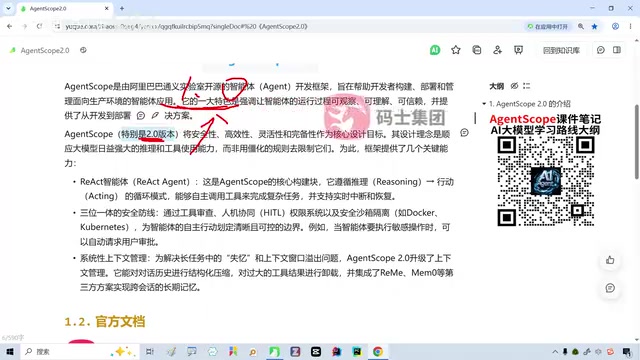Click the 大纲 outline label
The image size is (640, 360).
tap(496, 86)
